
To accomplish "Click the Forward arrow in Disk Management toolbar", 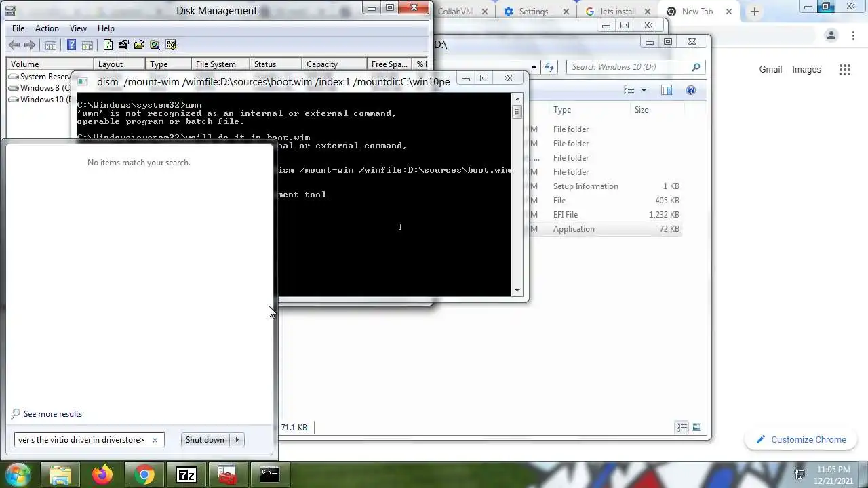I will [30, 45].
